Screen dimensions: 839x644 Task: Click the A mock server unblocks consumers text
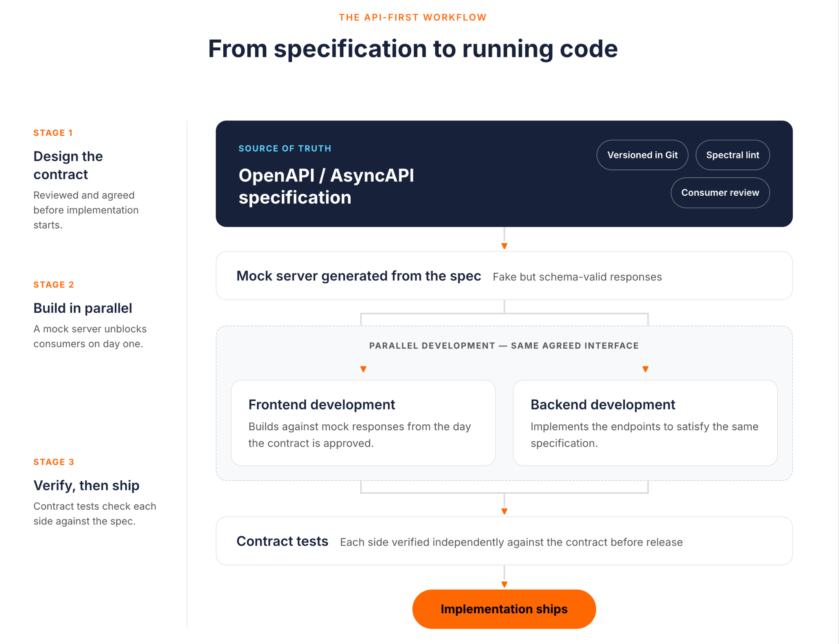pos(90,337)
